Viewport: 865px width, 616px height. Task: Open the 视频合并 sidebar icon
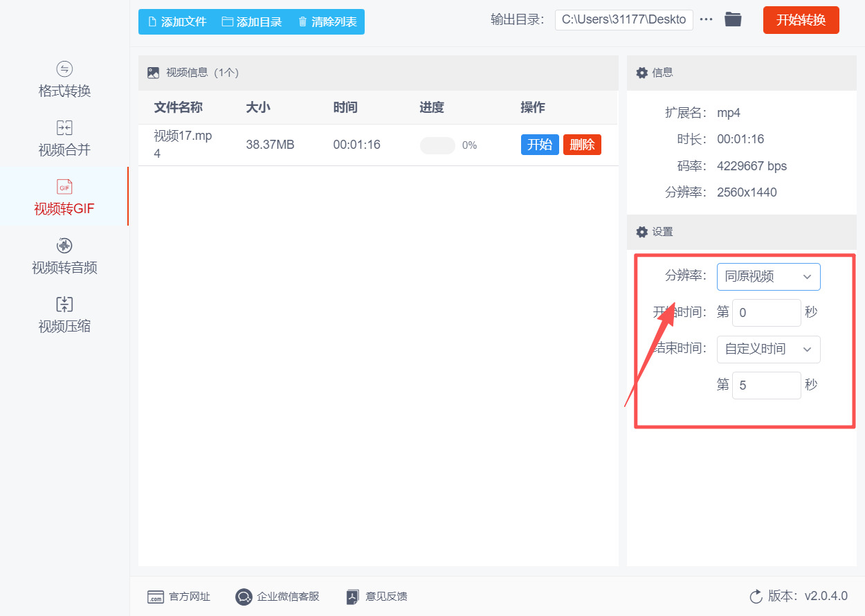64,128
